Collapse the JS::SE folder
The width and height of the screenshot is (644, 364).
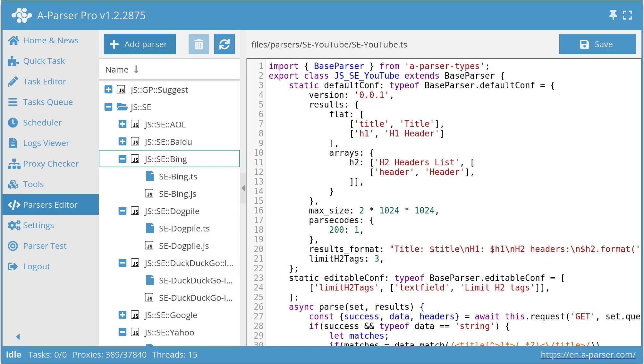pyautogui.click(x=108, y=107)
